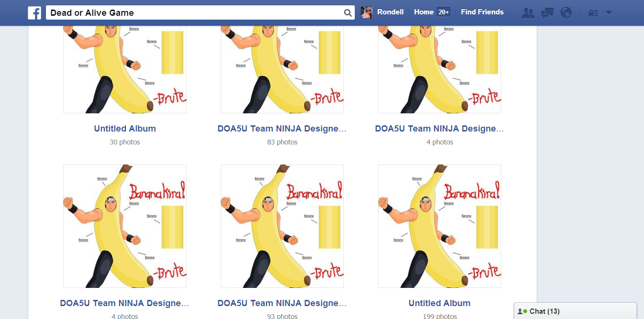Open the notifications globe icon
Image resolution: width=644 pixels, height=319 pixels.
click(566, 13)
